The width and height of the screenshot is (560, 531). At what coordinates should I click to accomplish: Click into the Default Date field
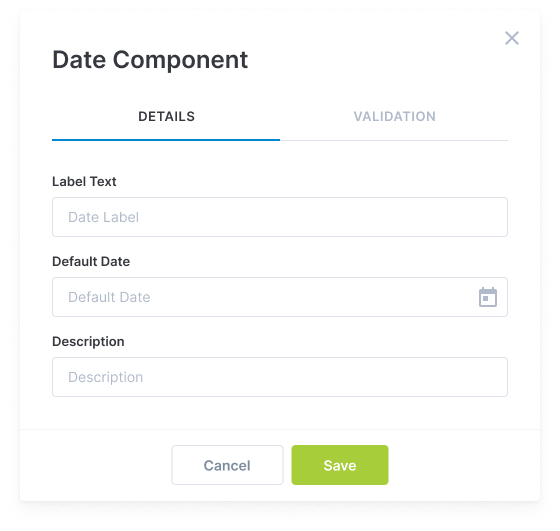pyautogui.click(x=280, y=297)
